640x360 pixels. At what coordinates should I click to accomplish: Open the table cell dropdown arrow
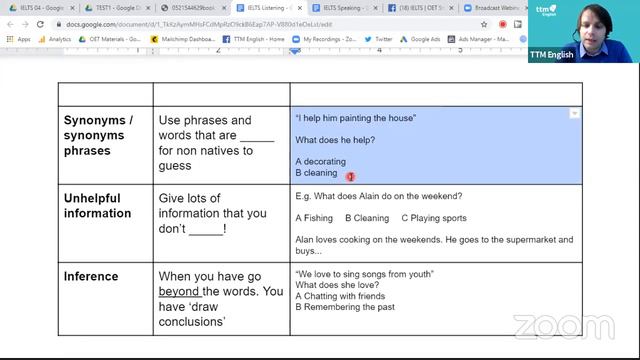[x=574, y=113]
